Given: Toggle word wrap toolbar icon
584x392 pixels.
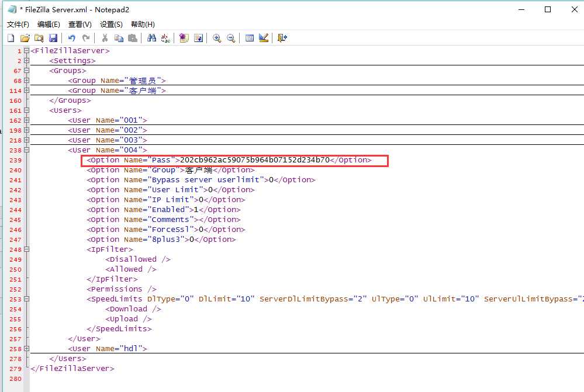Looking at the screenshot, I should coord(199,38).
